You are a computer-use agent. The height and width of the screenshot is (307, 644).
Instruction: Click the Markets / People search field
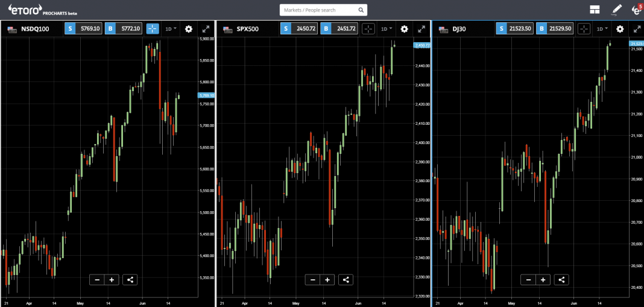coord(324,10)
